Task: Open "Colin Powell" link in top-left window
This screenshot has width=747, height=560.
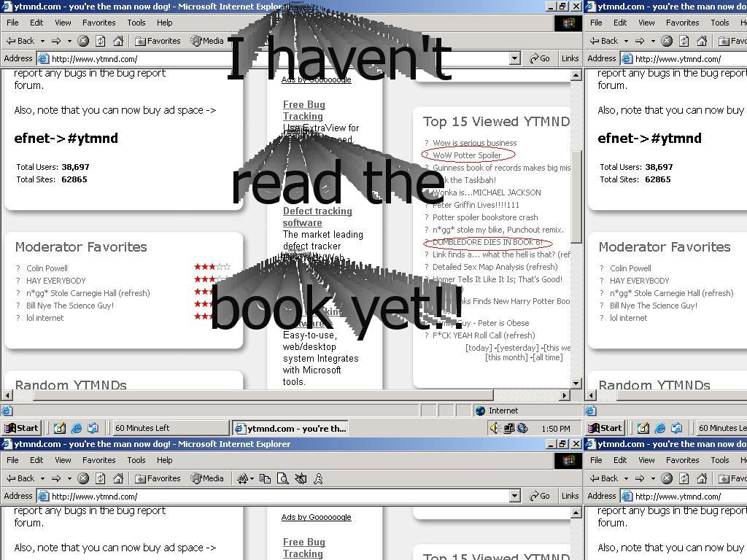Action: [x=47, y=268]
